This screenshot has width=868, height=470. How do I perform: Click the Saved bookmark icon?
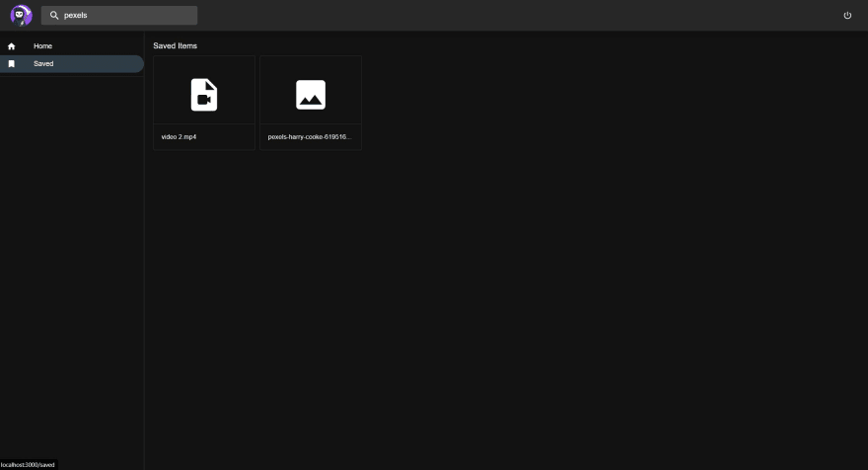pos(11,64)
